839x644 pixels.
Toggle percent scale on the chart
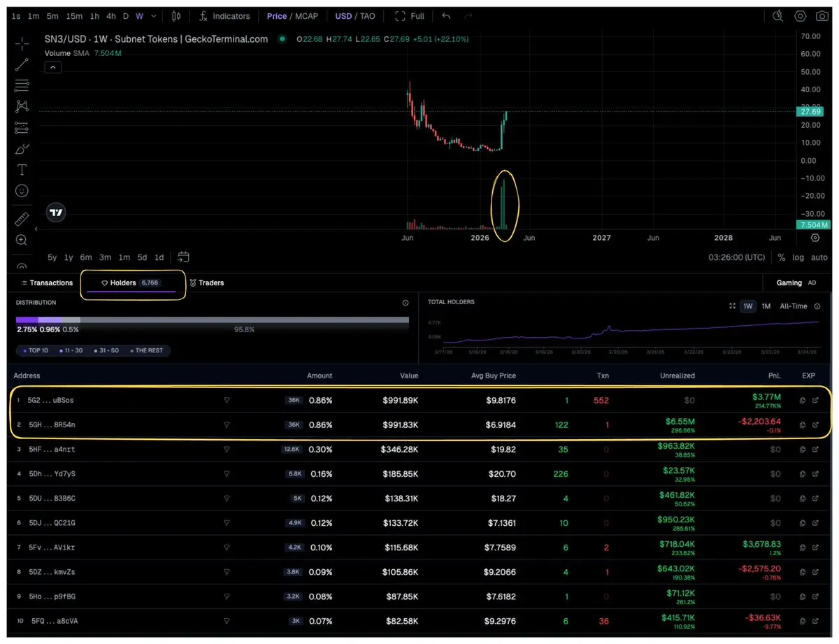[x=781, y=257]
